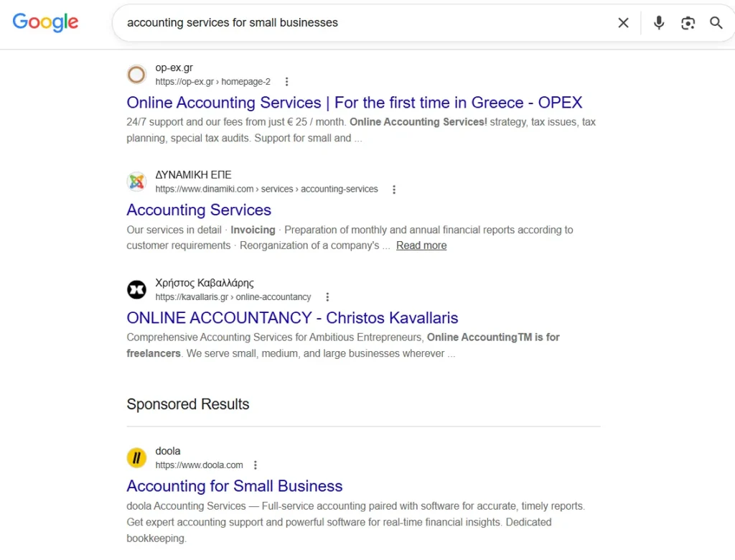The width and height of the screenshot is (735, 560).
Task: Start voice search with microphone icon
Action: click(x=659, y=22)
